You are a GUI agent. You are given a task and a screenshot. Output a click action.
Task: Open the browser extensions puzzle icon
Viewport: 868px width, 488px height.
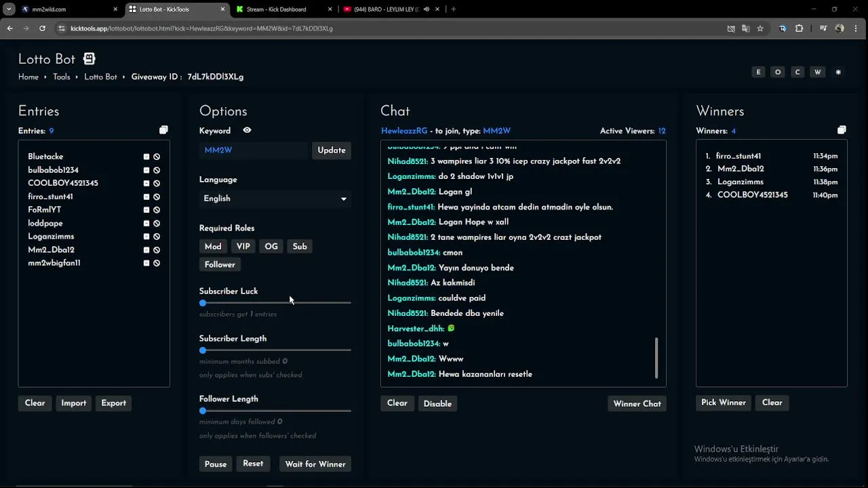click(799, 28)
